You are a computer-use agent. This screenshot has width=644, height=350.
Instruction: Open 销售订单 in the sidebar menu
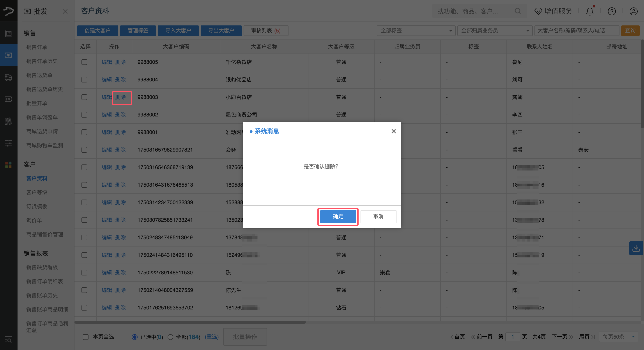[37, 47]
